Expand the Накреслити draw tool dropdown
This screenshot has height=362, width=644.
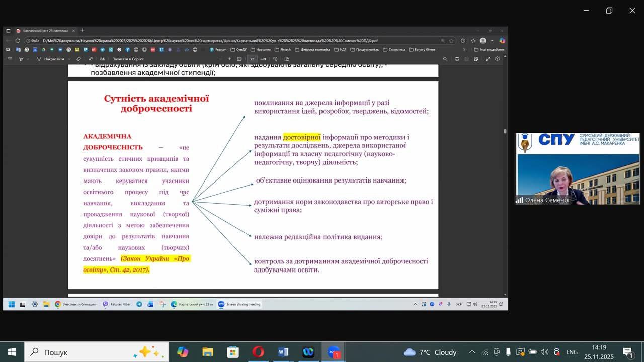[69, 59]
